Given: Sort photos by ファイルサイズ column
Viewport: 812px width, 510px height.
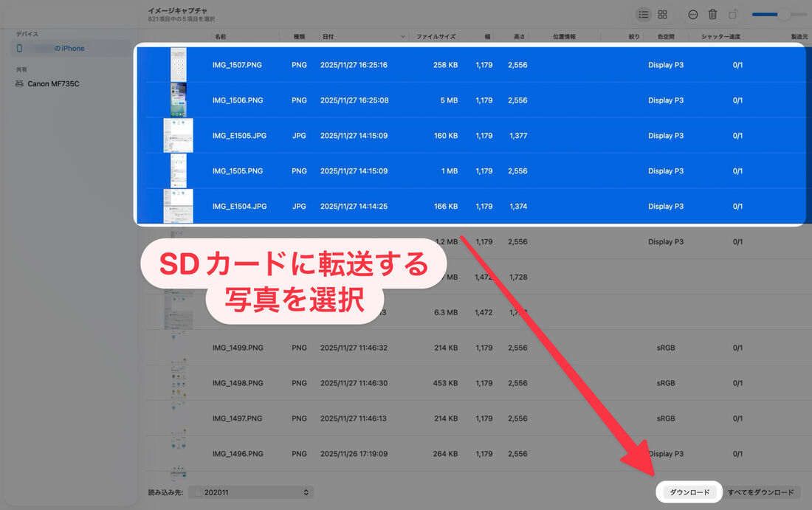Looking at the screenshot, I should point(438,35).
